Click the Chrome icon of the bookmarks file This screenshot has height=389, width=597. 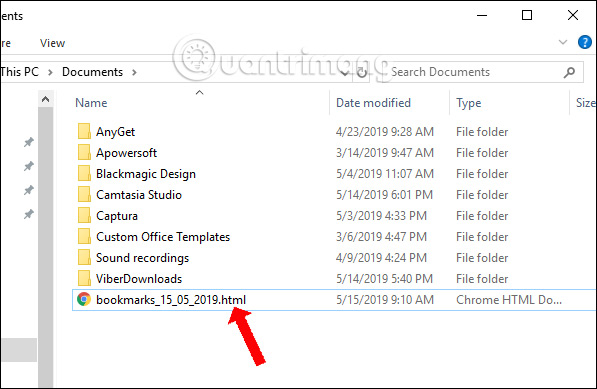tap(84, 299)
